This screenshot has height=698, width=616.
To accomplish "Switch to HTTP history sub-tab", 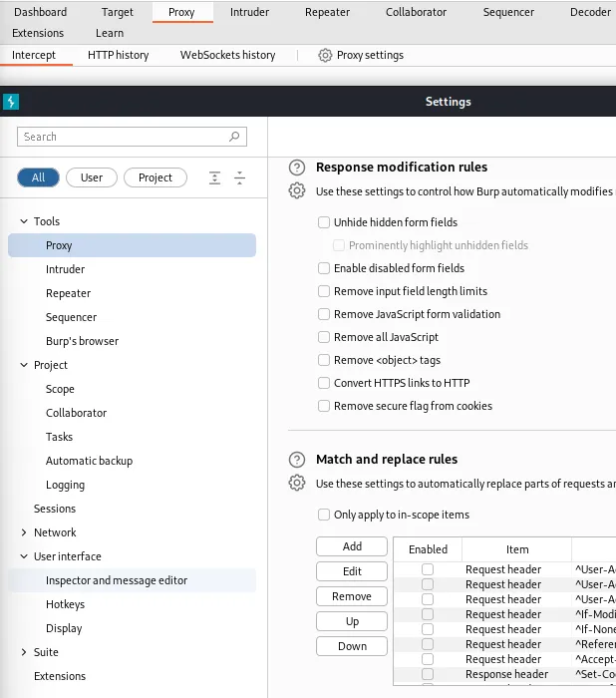I will point(118,55).
